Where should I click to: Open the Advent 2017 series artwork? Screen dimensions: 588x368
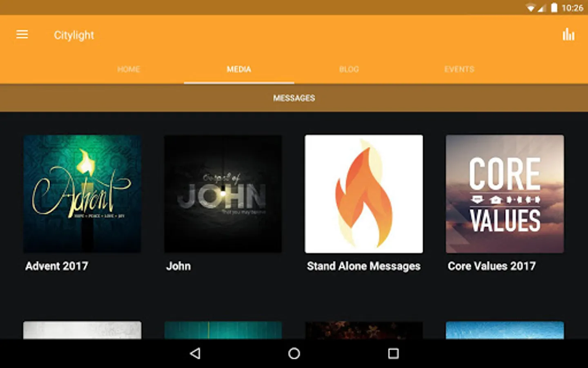82,194
